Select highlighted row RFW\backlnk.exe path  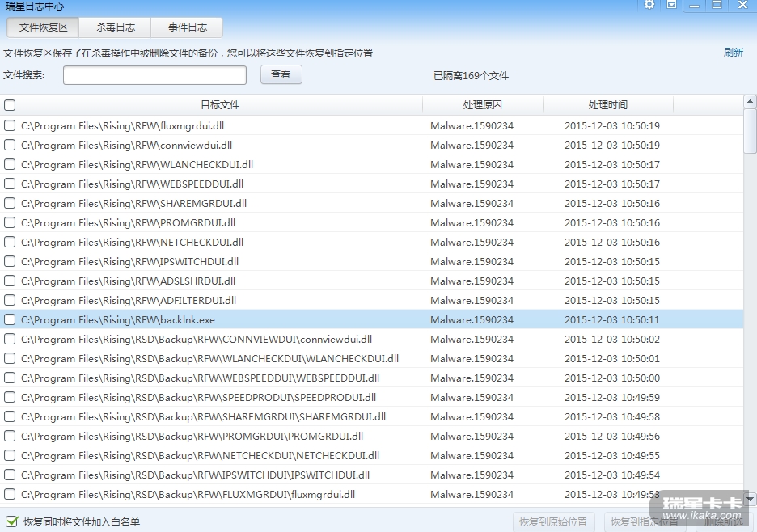118,319
